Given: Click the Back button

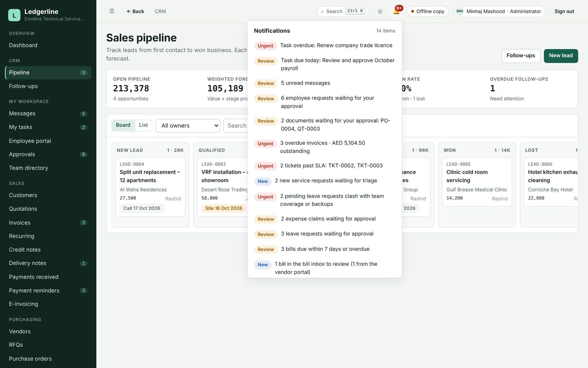Looking at the screenshot, I should point(135,11).
